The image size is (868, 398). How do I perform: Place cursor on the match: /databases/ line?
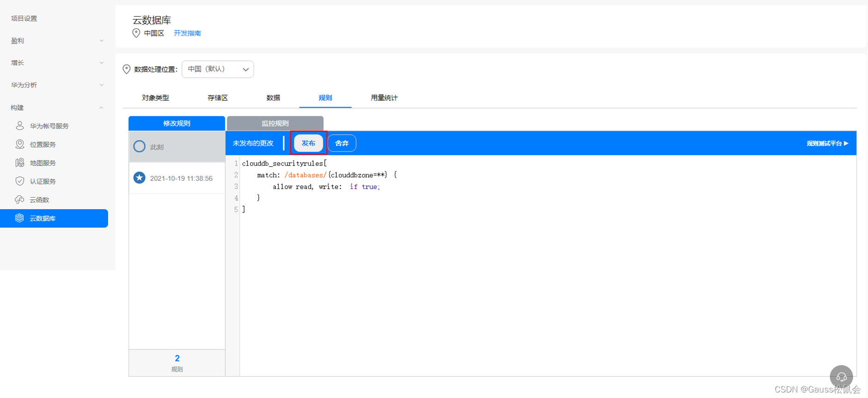(327, 175)
